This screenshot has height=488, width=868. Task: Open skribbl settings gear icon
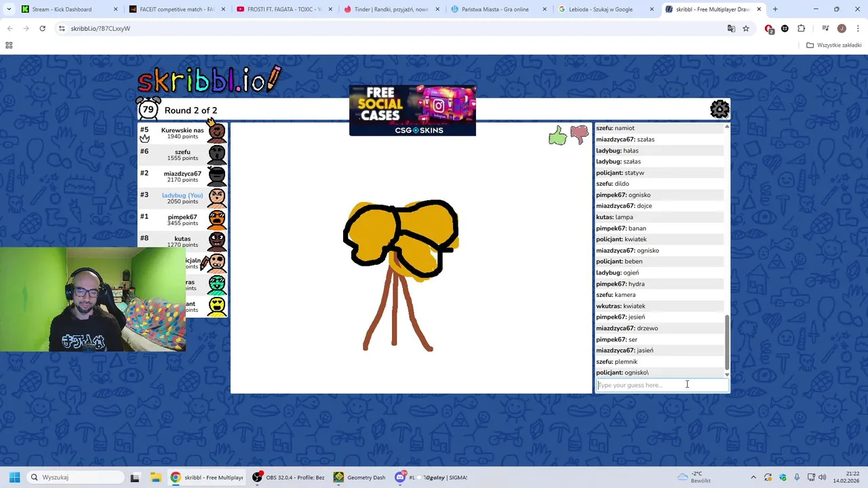point(719,109)
